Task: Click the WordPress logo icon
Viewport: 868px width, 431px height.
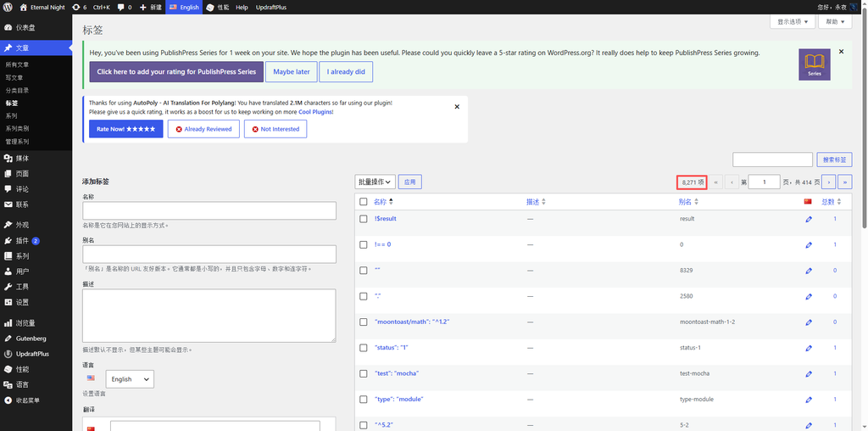Action: click(8, 7)
